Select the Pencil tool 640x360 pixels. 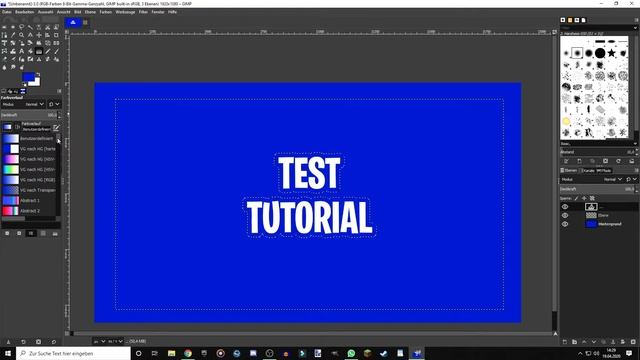[x=48, y=51]
